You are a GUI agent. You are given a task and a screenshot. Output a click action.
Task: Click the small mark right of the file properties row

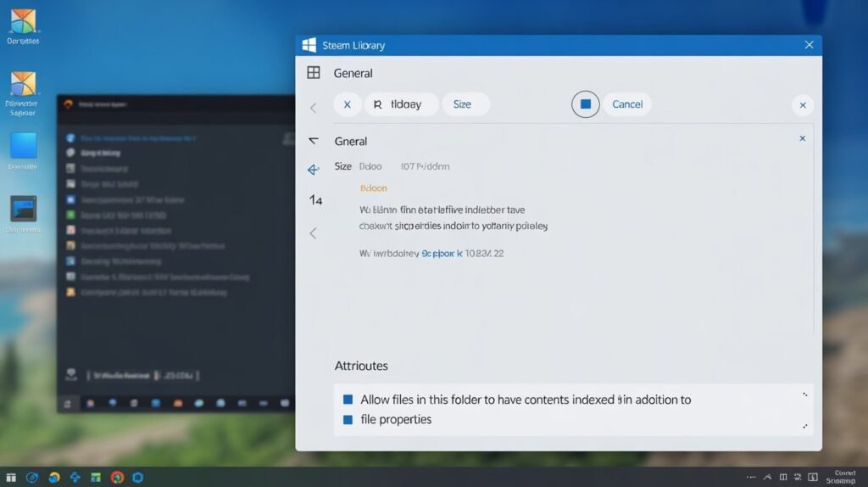(805, 427)
